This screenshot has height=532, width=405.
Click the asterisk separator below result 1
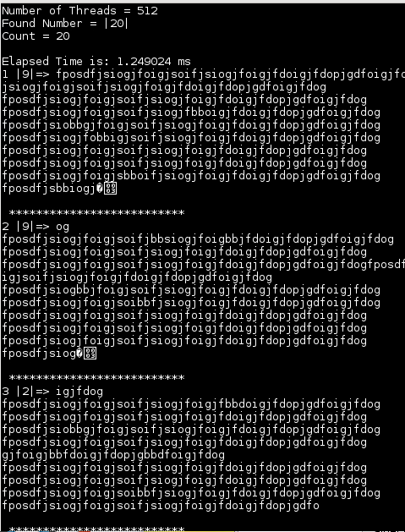[x=96, y=213]
